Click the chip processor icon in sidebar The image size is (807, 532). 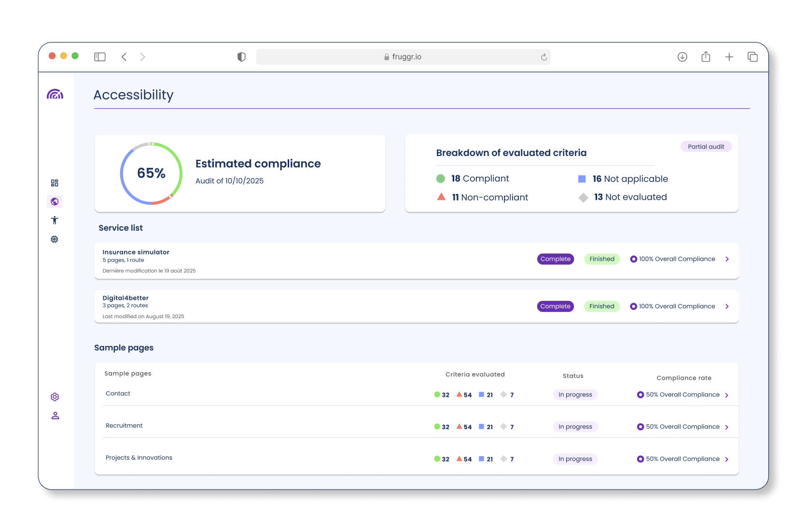point(55,239)
